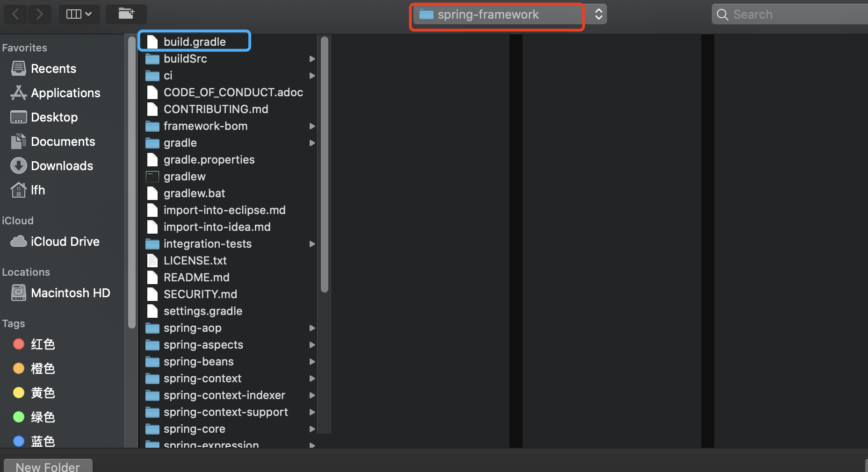Open Macintosh HD location
Image resolution: width=868 pixels, height=472 pixels.
click(x=60, y=293)
